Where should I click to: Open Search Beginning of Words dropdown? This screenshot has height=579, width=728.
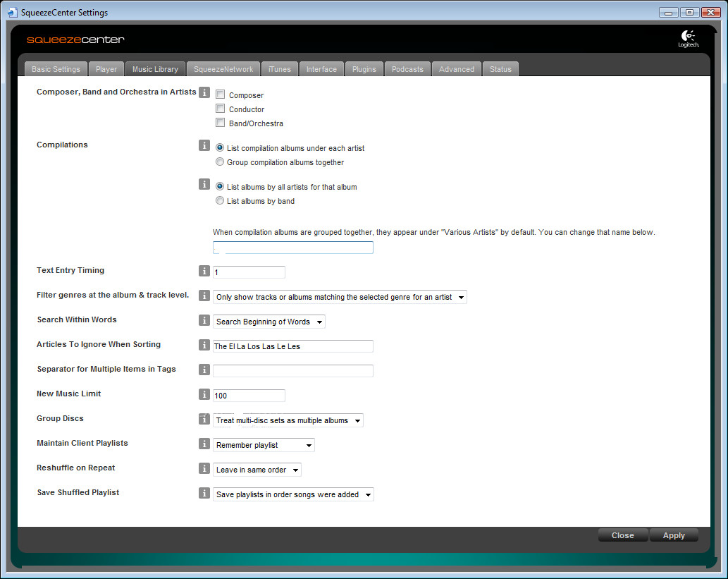269,322
